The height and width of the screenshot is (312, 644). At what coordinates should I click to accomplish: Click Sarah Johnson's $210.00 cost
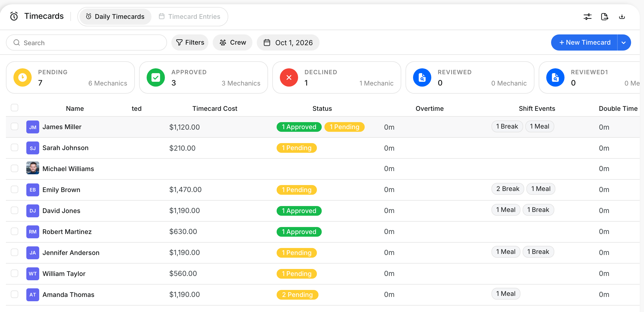[x=182, y=148]
